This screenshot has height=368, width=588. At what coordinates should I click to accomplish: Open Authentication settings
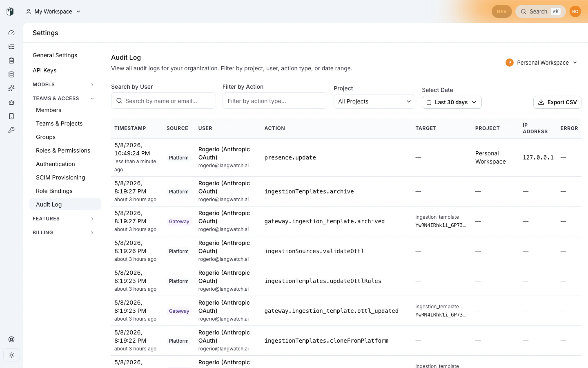(x=65, y=164)
